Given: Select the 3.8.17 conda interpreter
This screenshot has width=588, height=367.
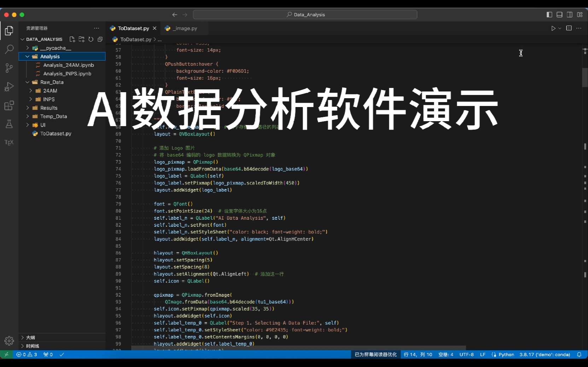Looking at the screenshot, I should click(545, 355).
